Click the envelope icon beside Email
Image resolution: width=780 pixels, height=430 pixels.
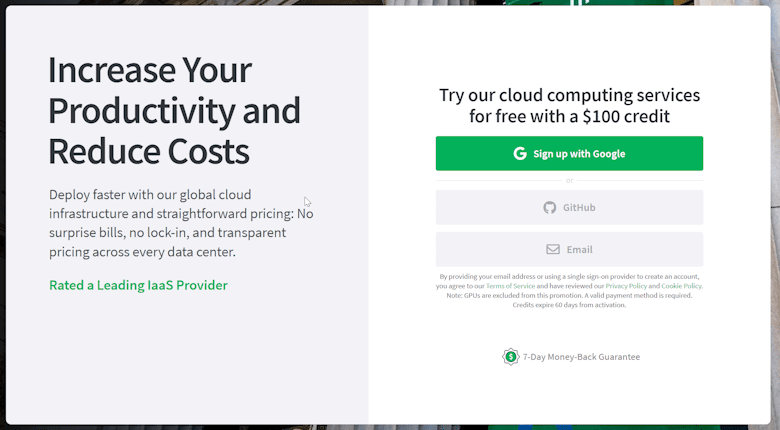[553, 249]
